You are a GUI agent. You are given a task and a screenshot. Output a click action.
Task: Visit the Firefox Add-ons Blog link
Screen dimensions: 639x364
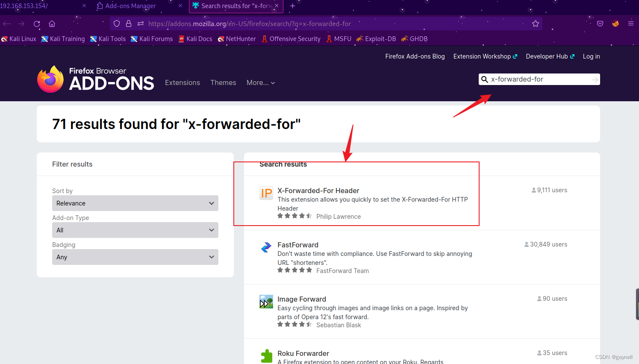pos(415,56)
